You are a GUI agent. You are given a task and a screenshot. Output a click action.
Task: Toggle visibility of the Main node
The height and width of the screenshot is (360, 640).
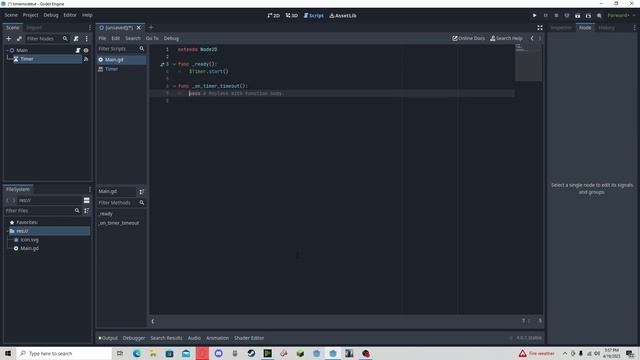tap(86, 50)
